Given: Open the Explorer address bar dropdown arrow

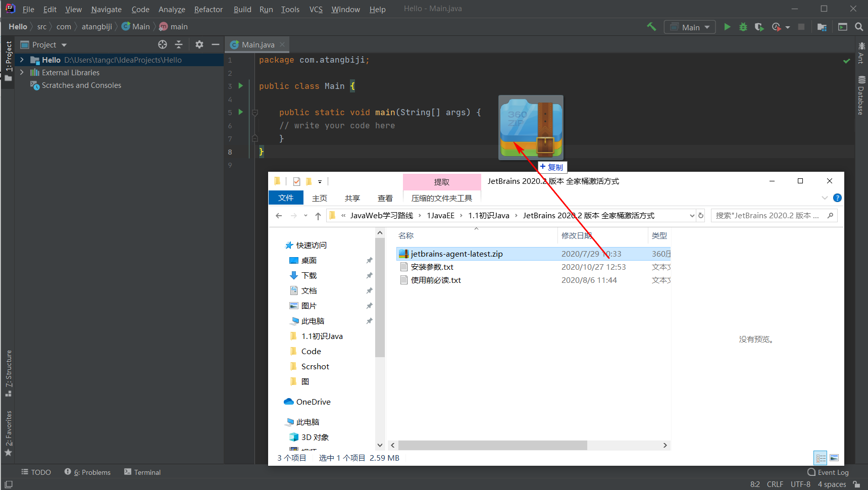Looking at the screenshot, I should 691,215.
